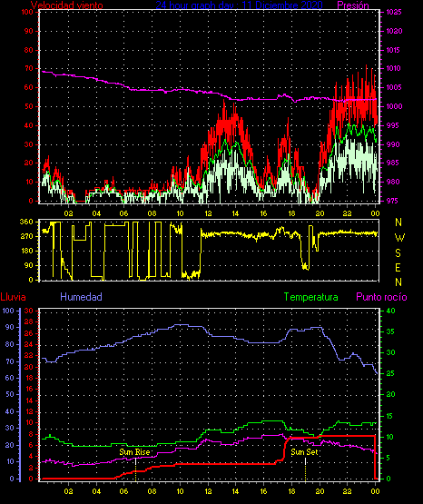
Task: Click the 270 wind direction value
Action: pos(26,236)
